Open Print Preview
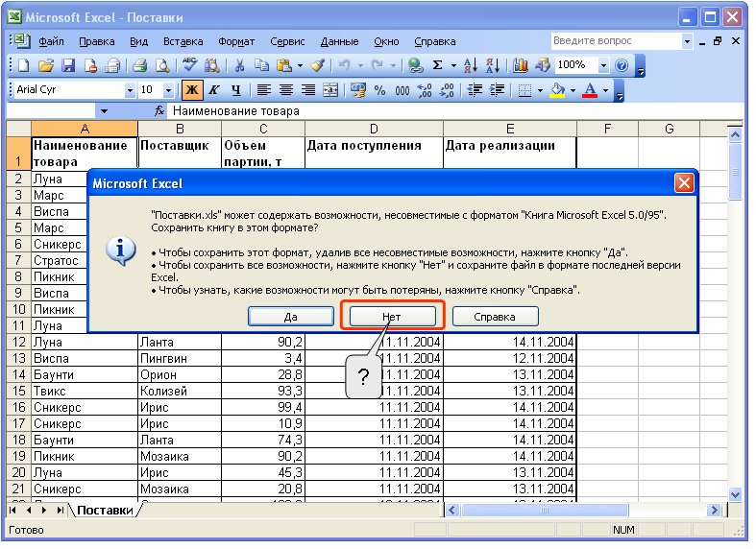The image size is (756, 549). [x=162, y=65]
